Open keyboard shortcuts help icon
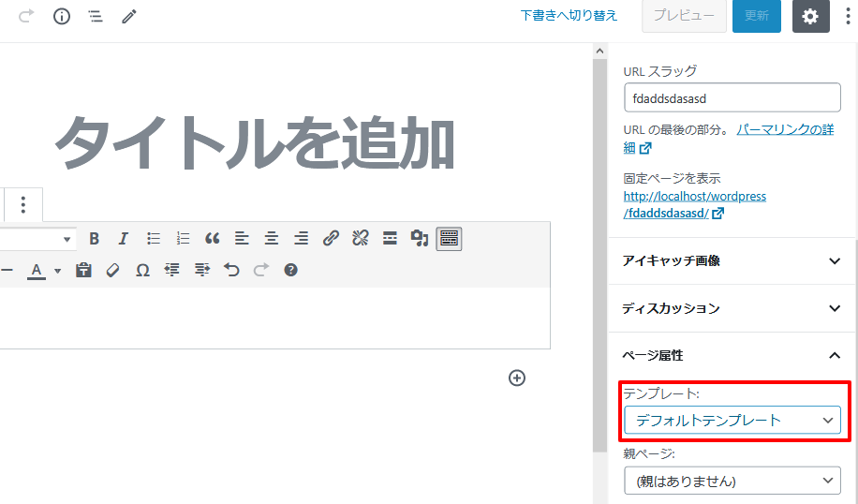This screenshot has width=858, height=504. coord(290,270)
